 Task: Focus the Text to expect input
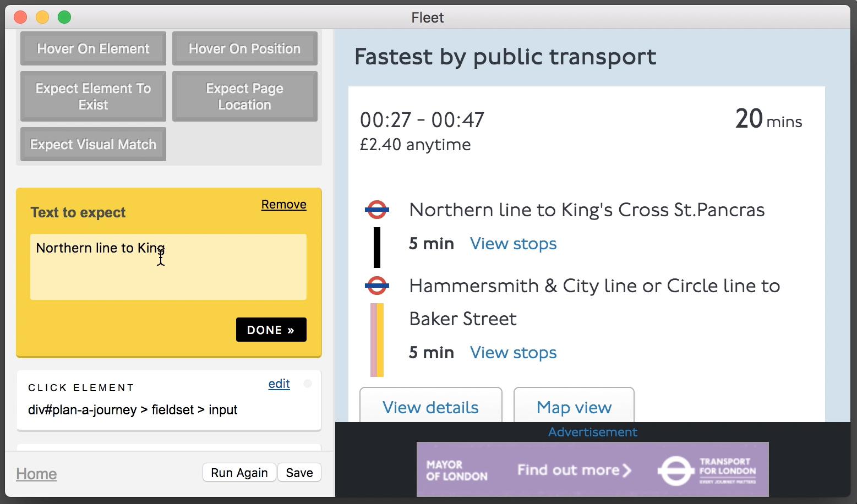pos(168,267)
